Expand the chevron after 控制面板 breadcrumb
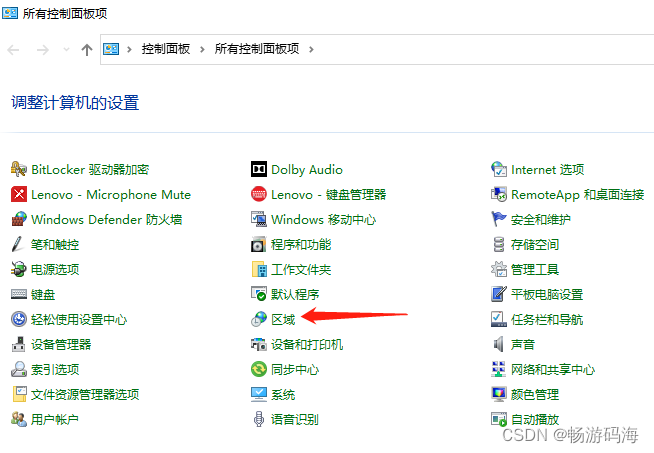 pyautogui.click(x=202, y=50)
